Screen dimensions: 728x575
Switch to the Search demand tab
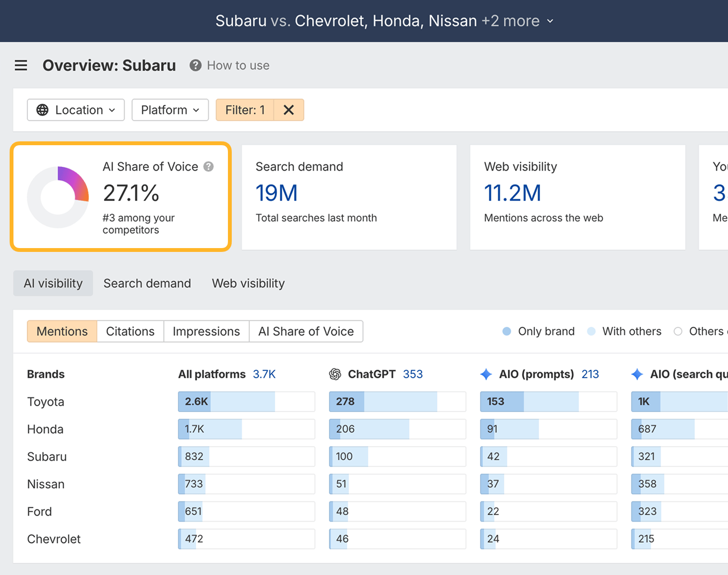(x=147, y=283)
